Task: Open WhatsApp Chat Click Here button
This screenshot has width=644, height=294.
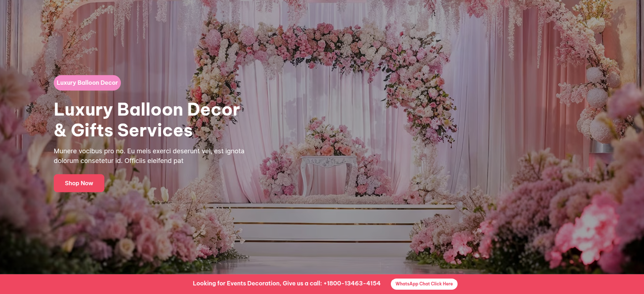Action: 424,284
